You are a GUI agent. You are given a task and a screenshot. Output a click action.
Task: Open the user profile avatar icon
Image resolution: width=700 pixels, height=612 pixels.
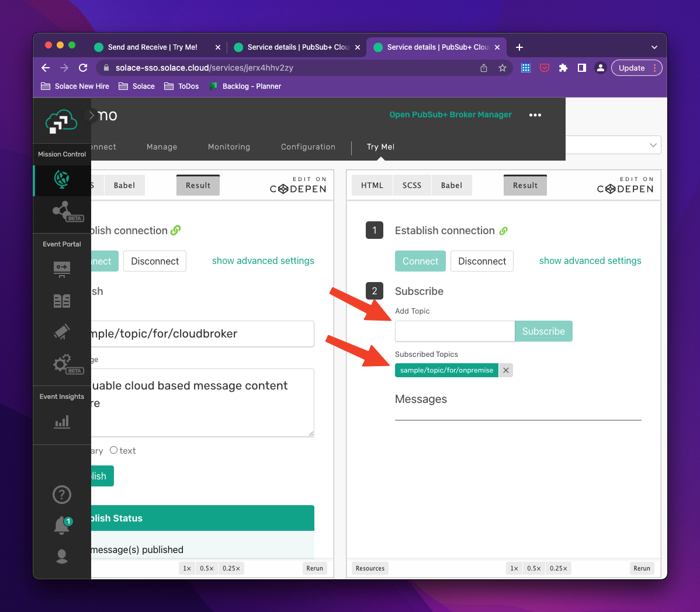click(61, 556)
